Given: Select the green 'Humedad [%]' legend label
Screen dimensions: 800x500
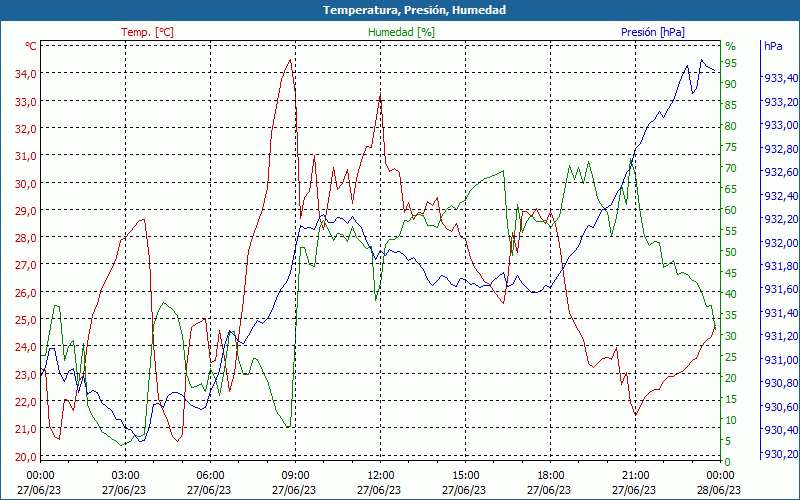Looking at the screenshot, I should click(402, 32).
